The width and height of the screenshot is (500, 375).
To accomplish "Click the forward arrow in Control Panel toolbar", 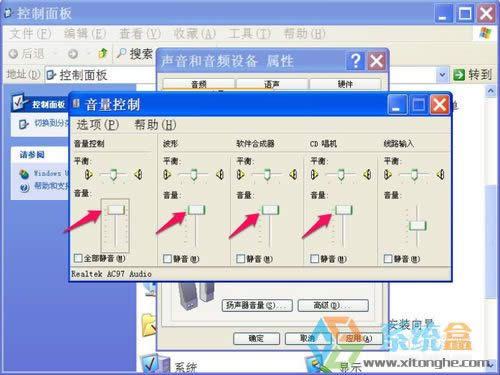I will coord(73,54).
